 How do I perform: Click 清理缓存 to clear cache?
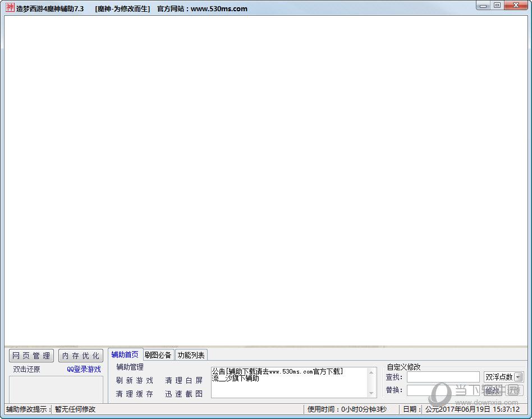134,394
